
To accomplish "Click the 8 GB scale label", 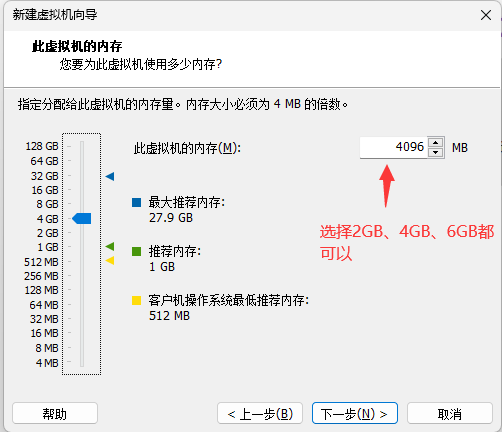I will (48, 204).
